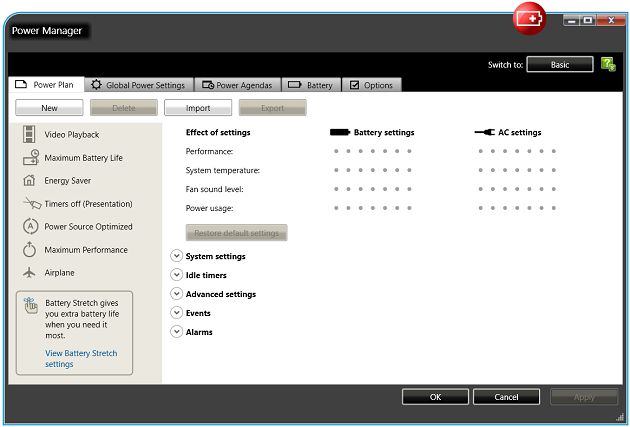
Task: Select the Video Playback film icon
Action: [29, 134]
